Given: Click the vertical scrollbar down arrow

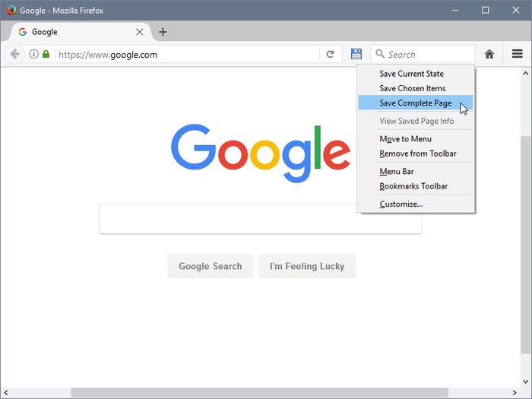Looking at the screenshot, I should (x=526, y=382).
